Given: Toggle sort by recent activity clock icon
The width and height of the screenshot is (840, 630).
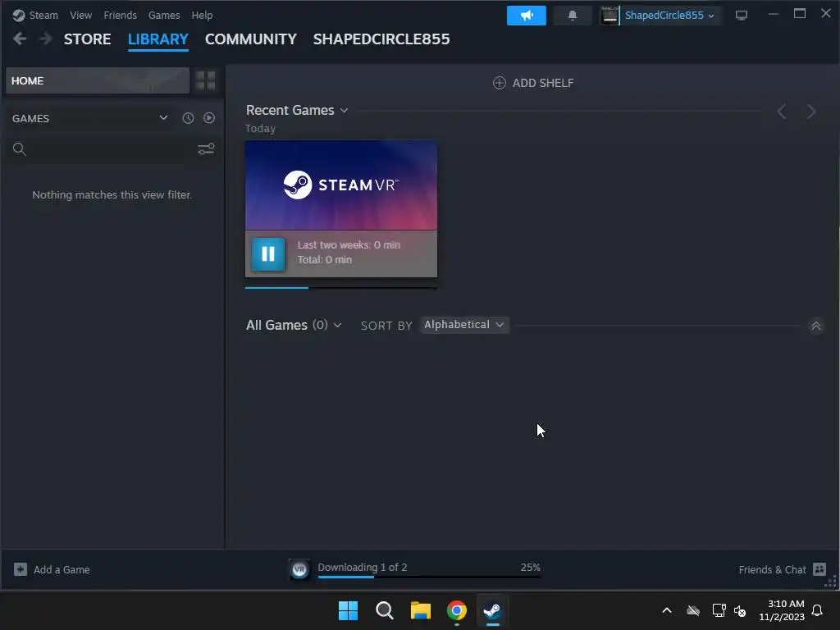Looking at the screenshot, I should point(188,118).
